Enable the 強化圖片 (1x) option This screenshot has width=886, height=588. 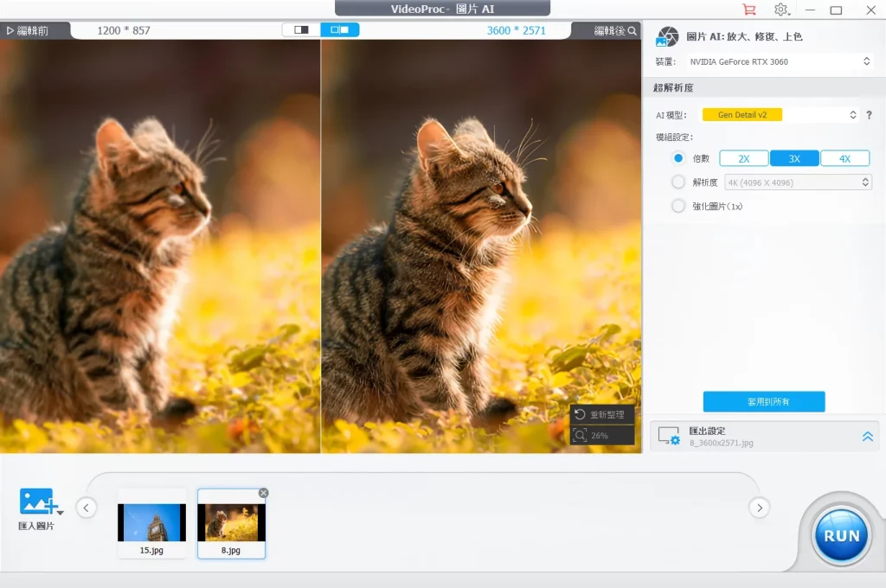[x=678, y=206]
